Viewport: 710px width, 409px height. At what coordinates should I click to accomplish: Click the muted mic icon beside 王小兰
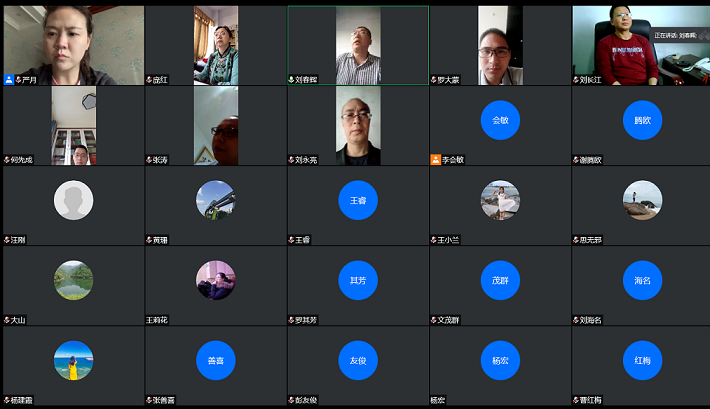(x=434, y=240)
